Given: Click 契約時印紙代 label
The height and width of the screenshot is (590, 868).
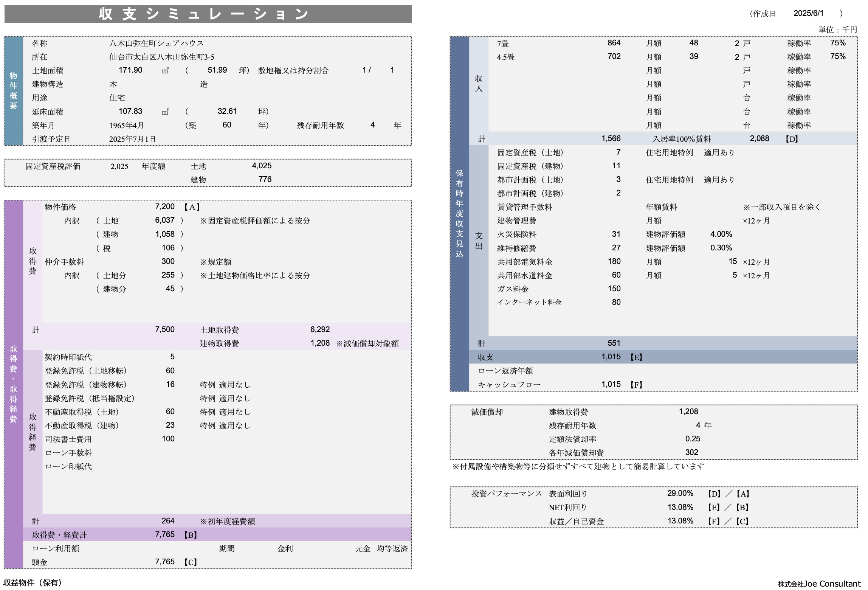Looking at the screenshot, I should (x=68, y=357).
